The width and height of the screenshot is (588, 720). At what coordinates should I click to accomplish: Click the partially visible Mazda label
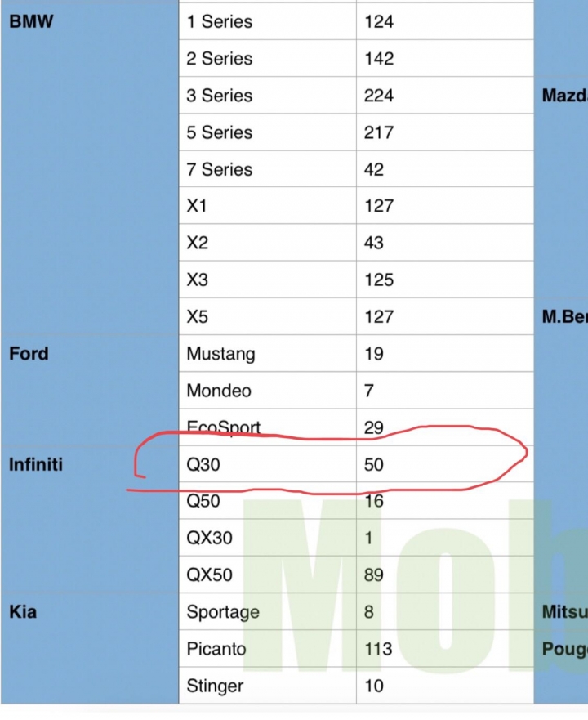click(564, 96)
